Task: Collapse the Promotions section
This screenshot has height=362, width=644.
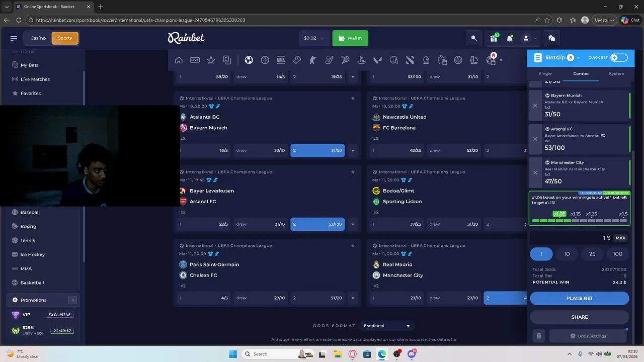Action: tap(72, 300)
